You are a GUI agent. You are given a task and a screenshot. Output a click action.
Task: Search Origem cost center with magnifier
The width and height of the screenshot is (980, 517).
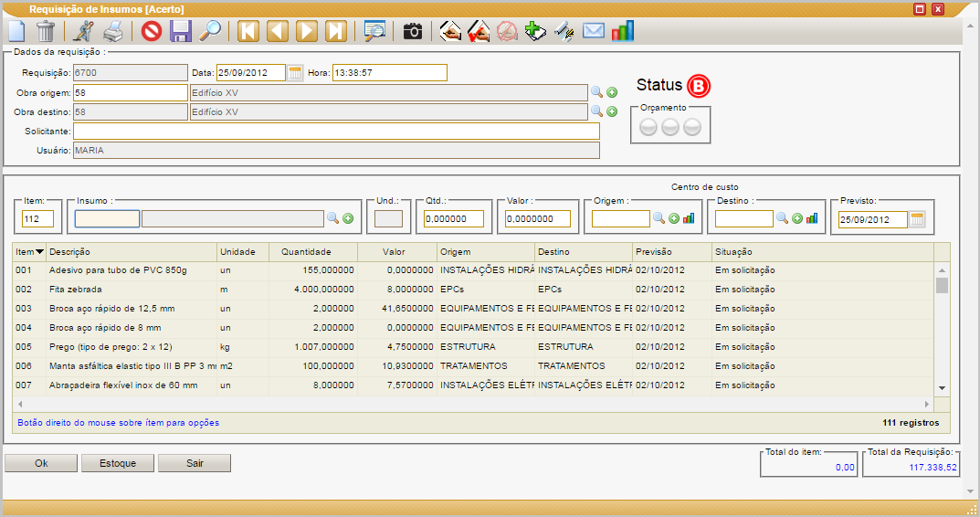[659, 218]
